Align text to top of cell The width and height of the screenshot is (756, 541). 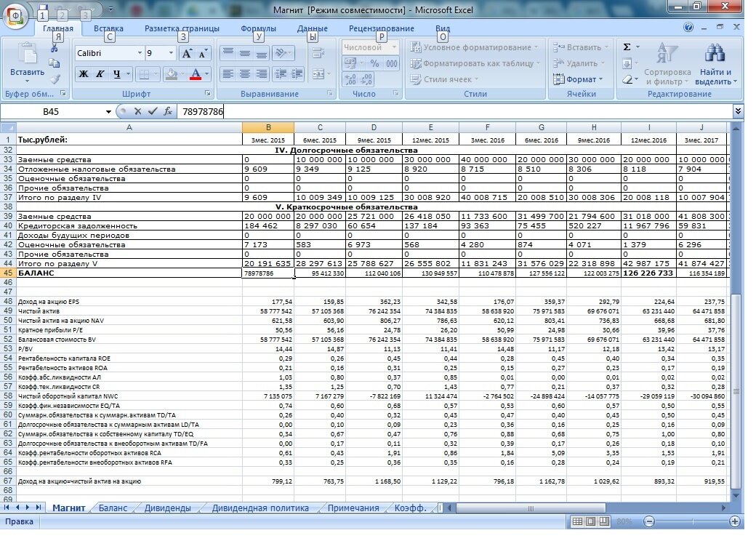tap(228, 53)
